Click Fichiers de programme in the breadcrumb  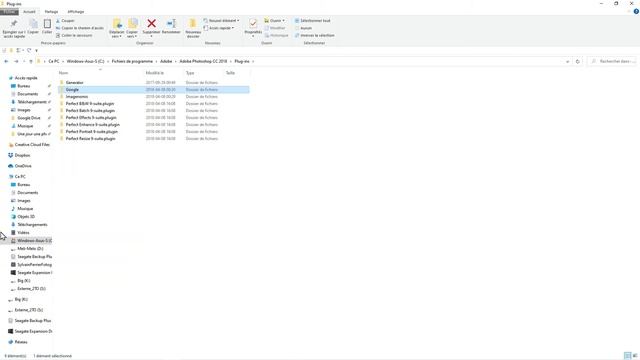(x=132, y=61)
